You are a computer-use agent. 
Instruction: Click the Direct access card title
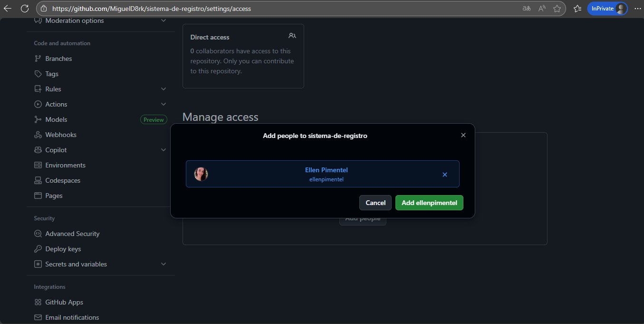210,37
